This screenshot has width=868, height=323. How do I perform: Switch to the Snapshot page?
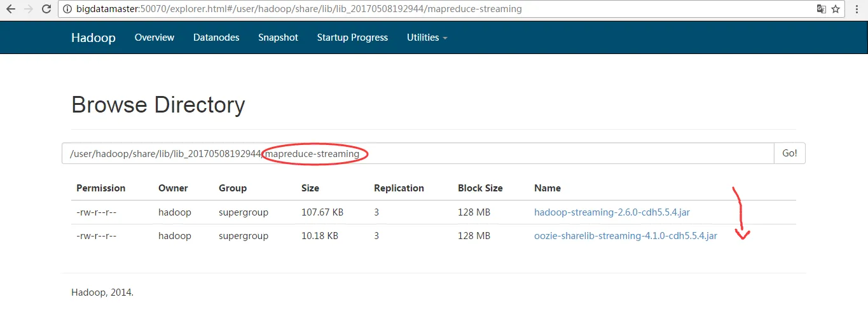tap(278, 38)
